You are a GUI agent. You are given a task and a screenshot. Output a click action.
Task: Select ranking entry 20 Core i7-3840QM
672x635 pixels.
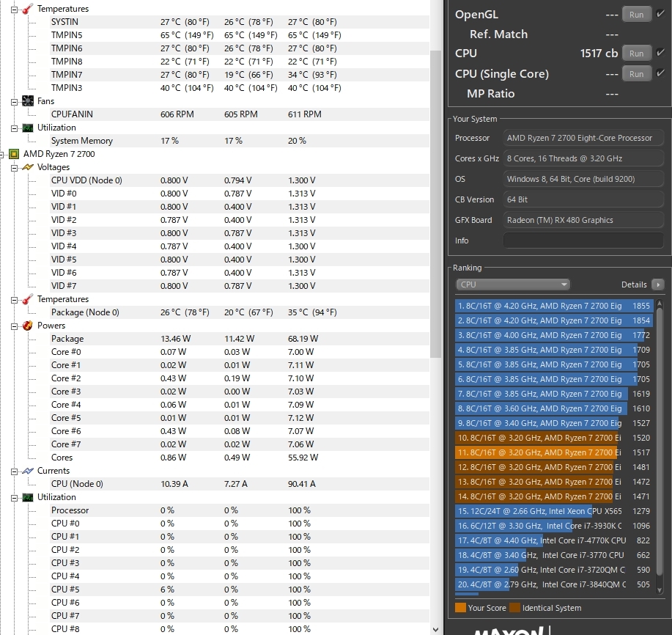click(554, 584)
